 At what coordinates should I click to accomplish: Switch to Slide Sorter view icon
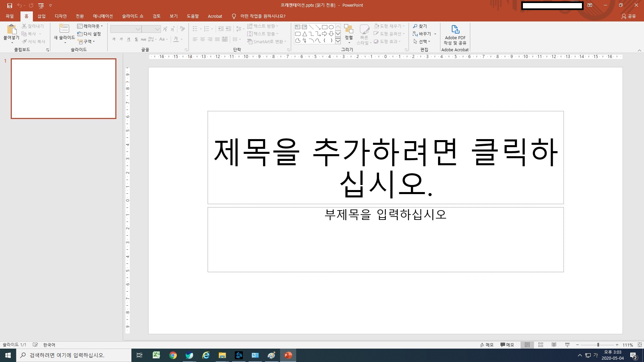[x=540, y=345]
